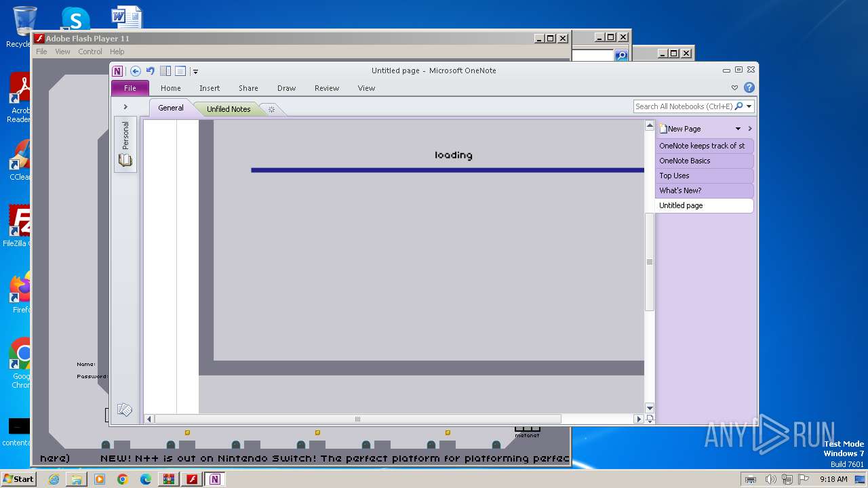Screen dimensions: 868x488
Task: Switch to the Home ribbon tab
Action: [171, 88]
